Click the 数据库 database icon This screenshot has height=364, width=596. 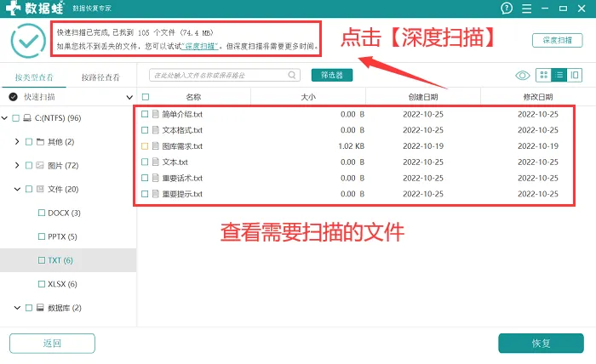pyautogui.click(x=40, y=308)
